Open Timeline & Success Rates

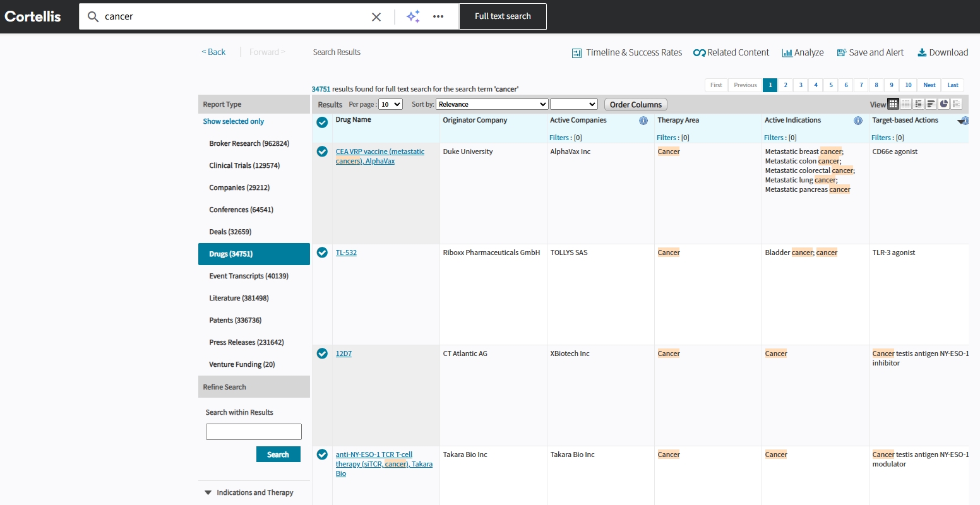point(627,52)
